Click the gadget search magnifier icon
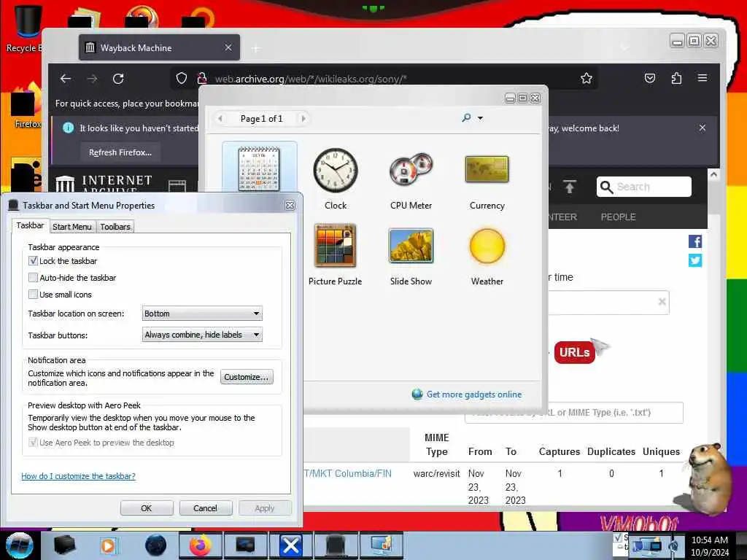This screenshot has height=560, width=747. [466, 117]
